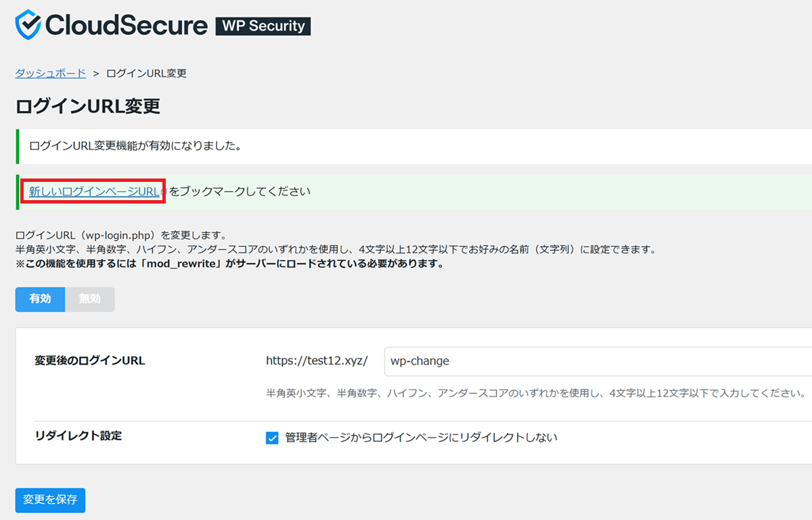
Task: Go back to ダッシュボード via breadcrumb
Action: tap(50, 73)
